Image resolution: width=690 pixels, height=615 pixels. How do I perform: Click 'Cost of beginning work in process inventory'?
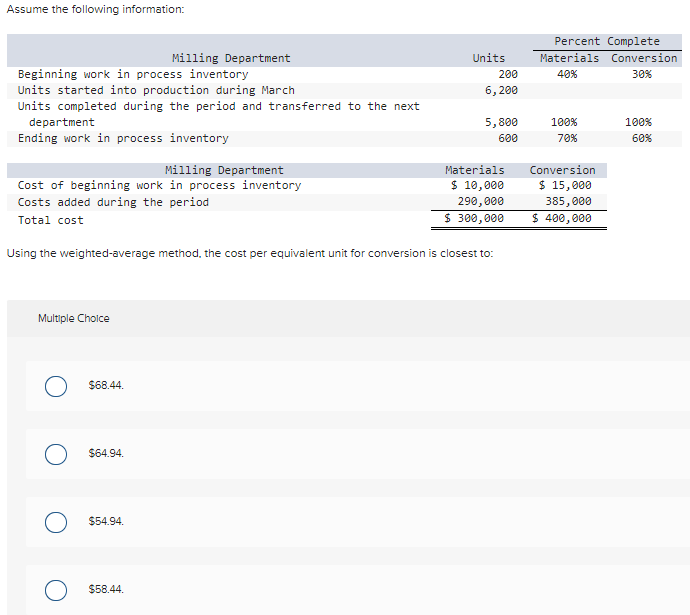click(x=159, y=185)
